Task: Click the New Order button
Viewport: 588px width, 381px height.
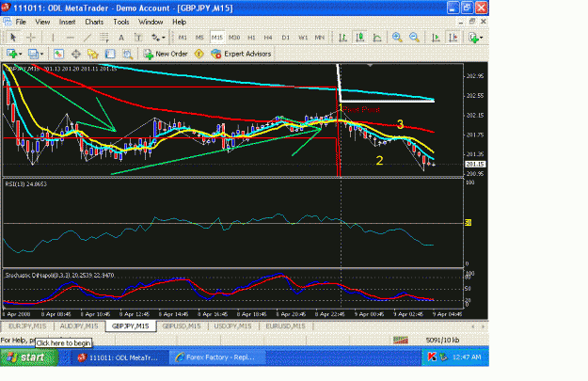Action: pos(166,54)
